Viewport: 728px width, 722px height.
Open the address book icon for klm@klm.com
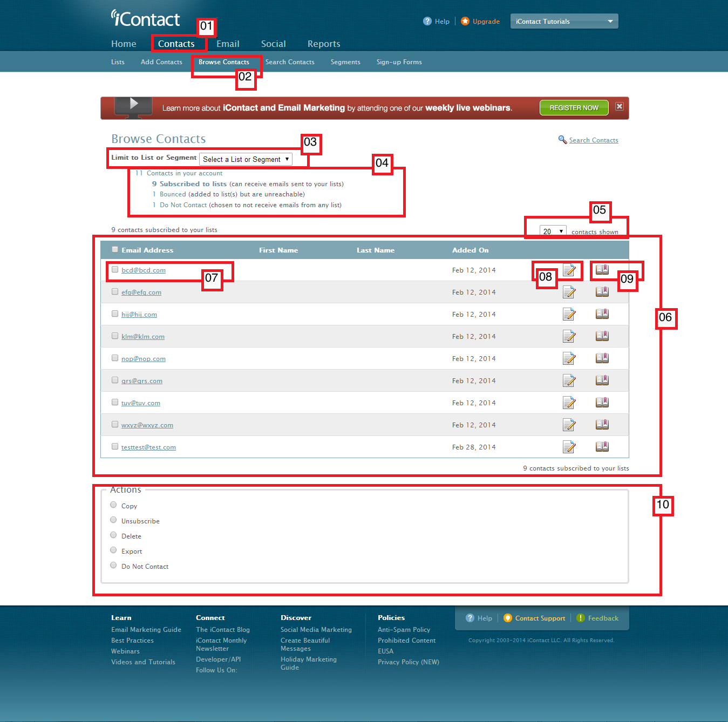[602, 336]
